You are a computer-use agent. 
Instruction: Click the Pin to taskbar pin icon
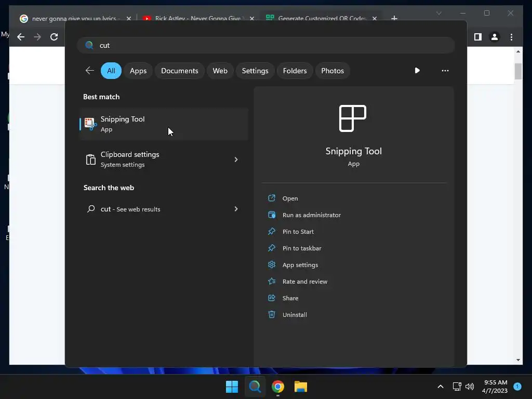pyautogui.click(x=271, y=248)
